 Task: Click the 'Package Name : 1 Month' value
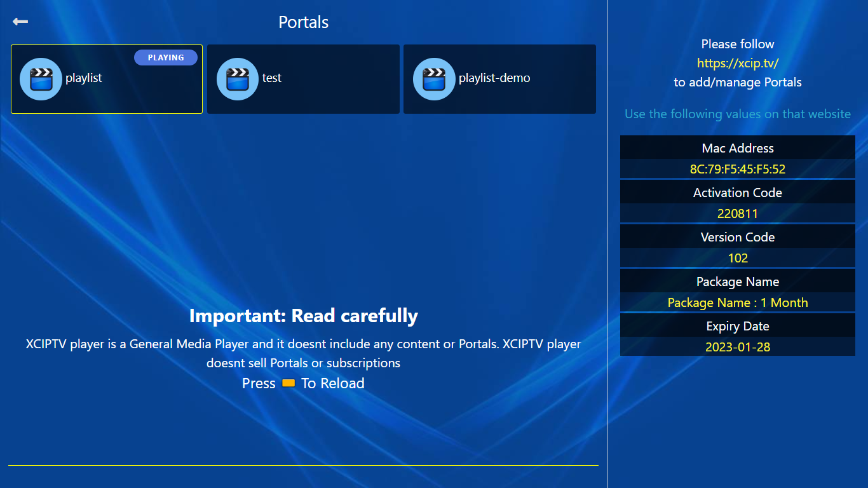point(737,302)
